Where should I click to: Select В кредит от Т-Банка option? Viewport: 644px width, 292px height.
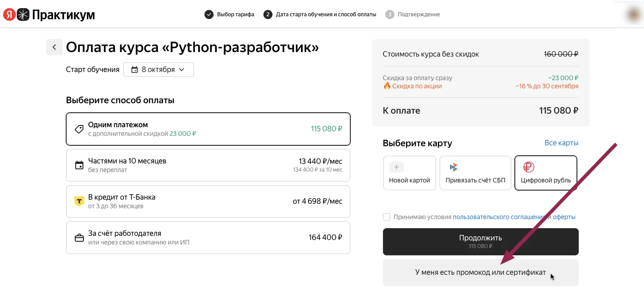click(x=208, y=201)
